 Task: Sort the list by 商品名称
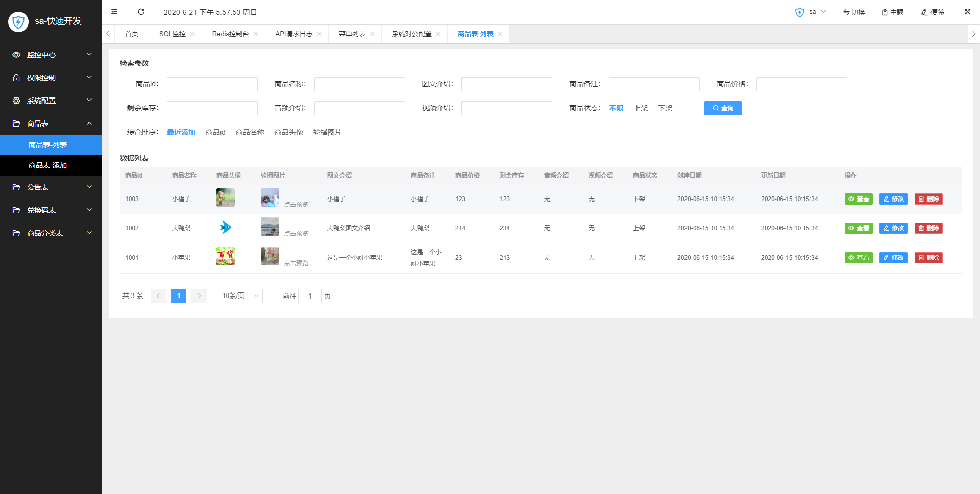point(250,132)
